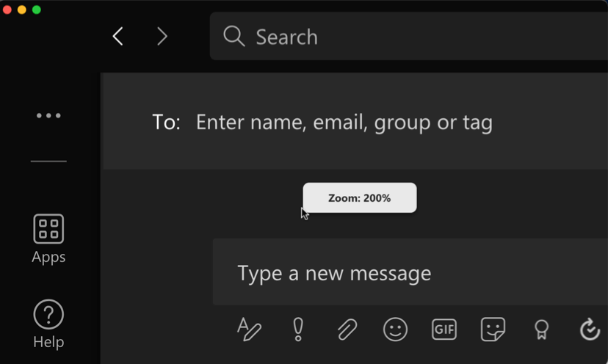This screenshot has height=364, width=608.
Task: Click the Praise badge icon
Action: [x=541, y=330]
